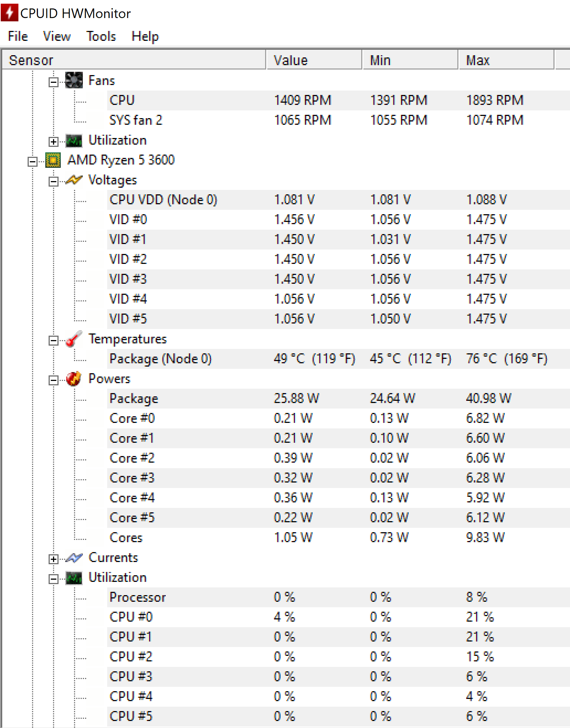Expand the Currents tree node

[53, 559]
